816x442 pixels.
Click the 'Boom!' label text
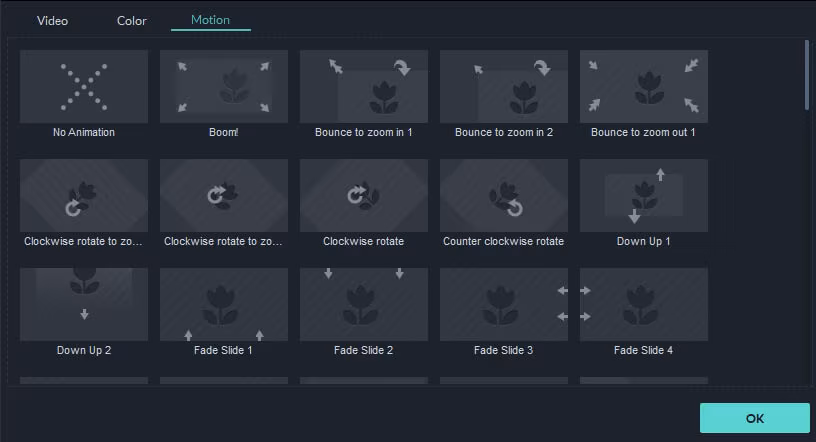coord(224,132)
